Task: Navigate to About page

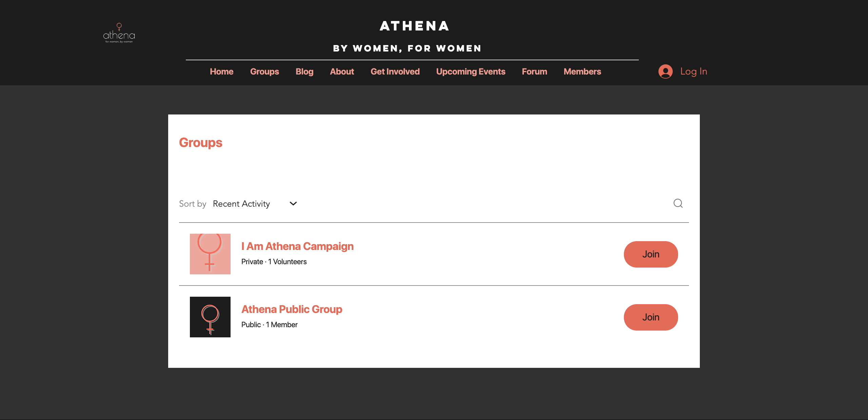Action: point(342,71)
